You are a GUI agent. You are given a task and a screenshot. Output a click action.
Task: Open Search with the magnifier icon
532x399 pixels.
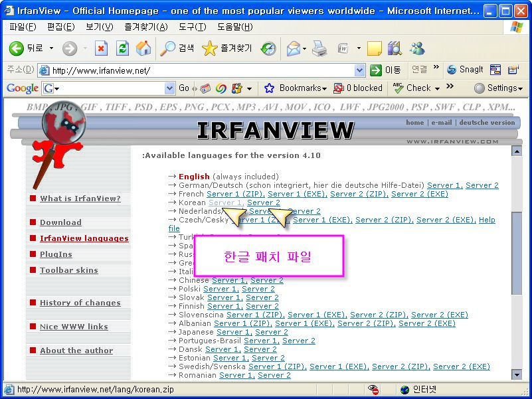[167, 48]
